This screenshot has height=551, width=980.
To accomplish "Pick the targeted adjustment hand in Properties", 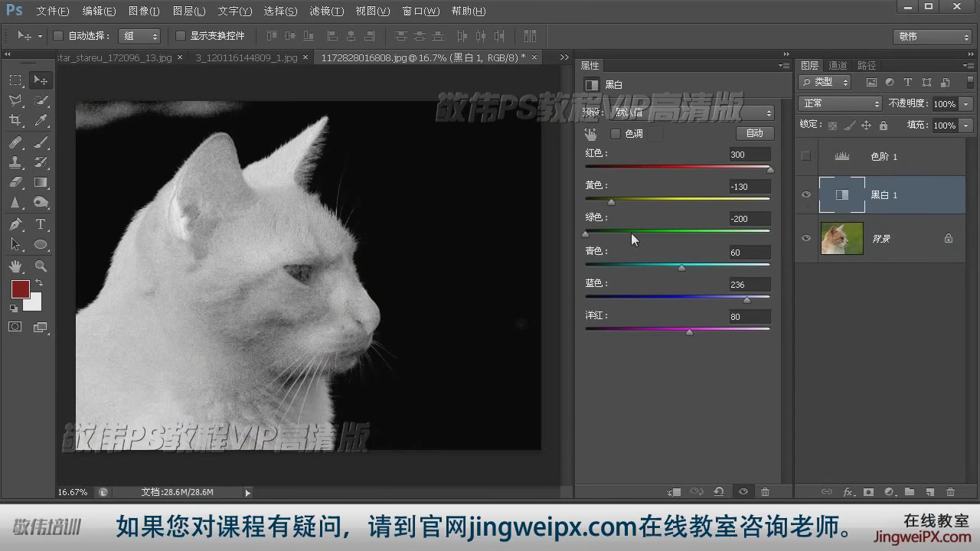I will coord(590,134).
